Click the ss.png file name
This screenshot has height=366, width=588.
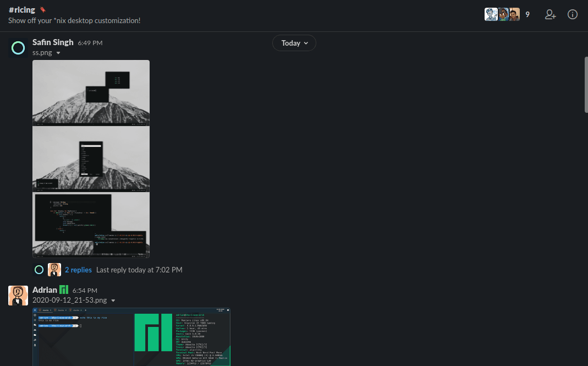tap(42, 52)
